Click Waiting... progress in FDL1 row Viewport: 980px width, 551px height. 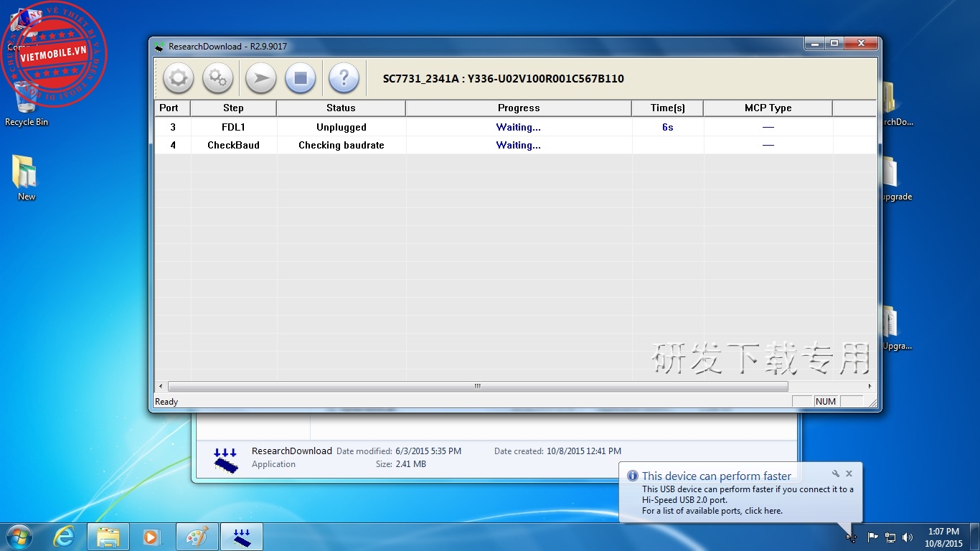(519, 127)
